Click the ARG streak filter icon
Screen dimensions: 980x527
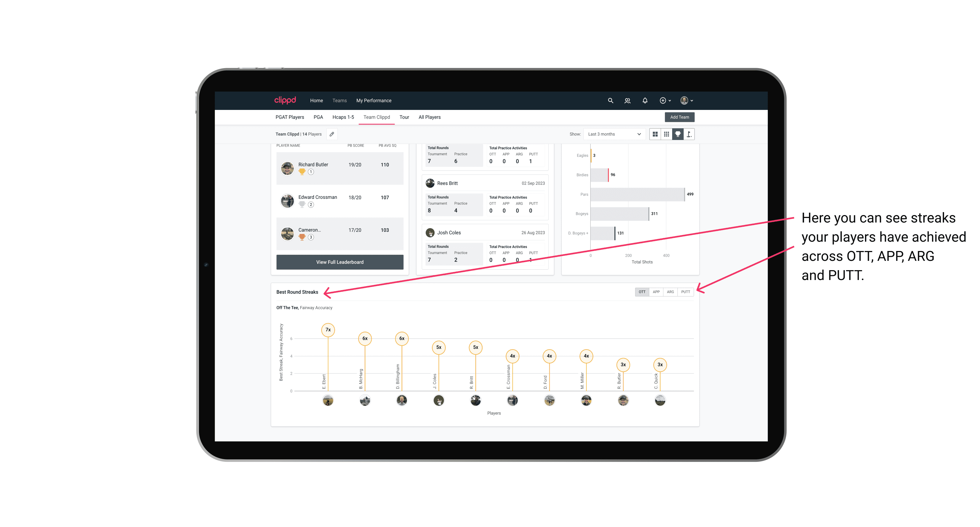(671, 291)
